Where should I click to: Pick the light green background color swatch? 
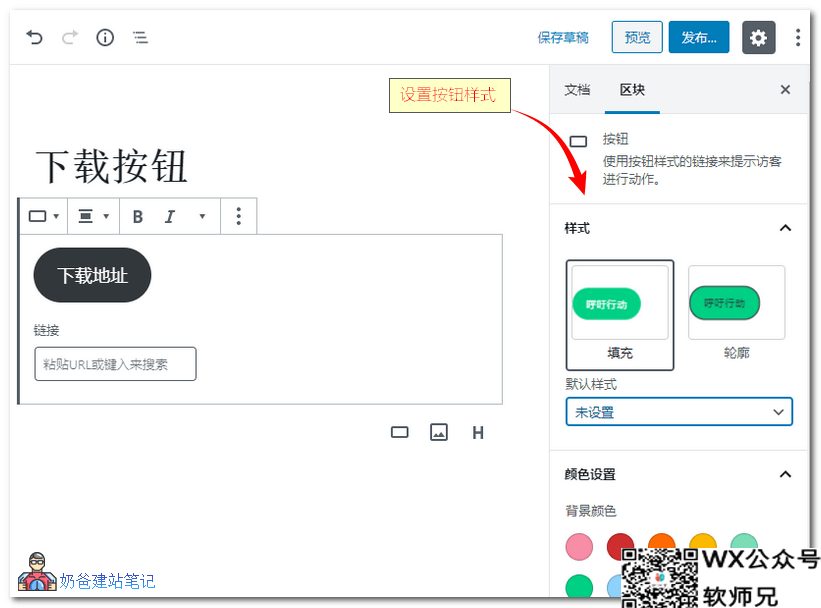[744, 541]
